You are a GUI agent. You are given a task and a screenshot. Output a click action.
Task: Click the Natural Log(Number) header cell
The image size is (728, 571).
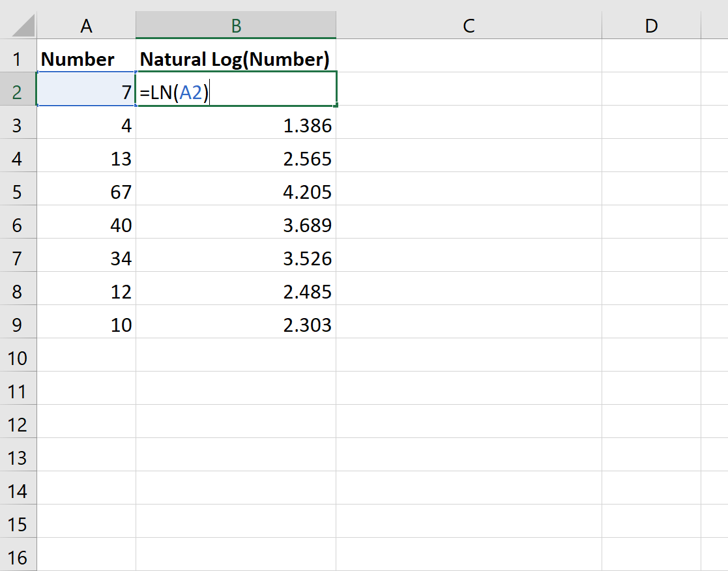pyautogui.click(x=236, y=59)
